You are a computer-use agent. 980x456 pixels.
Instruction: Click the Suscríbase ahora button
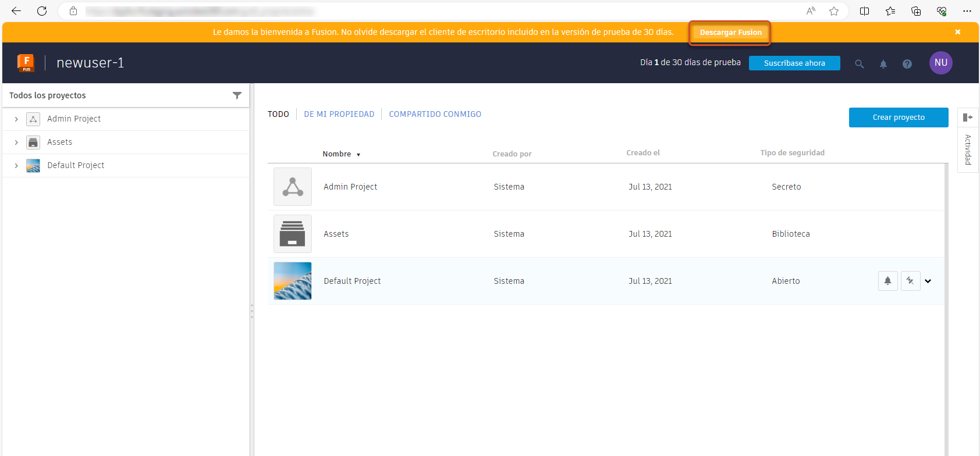(794, 63)
